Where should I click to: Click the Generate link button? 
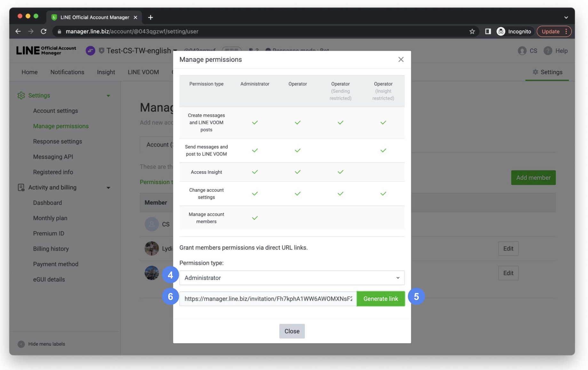click(381, 299)
